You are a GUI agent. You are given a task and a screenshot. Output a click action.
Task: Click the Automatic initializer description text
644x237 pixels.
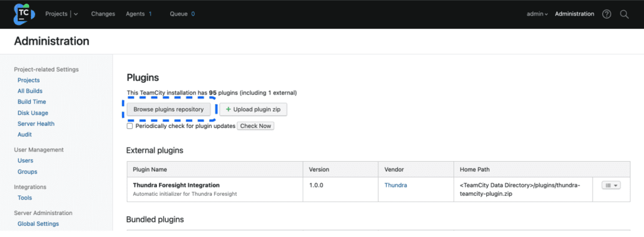click(185, 194)
